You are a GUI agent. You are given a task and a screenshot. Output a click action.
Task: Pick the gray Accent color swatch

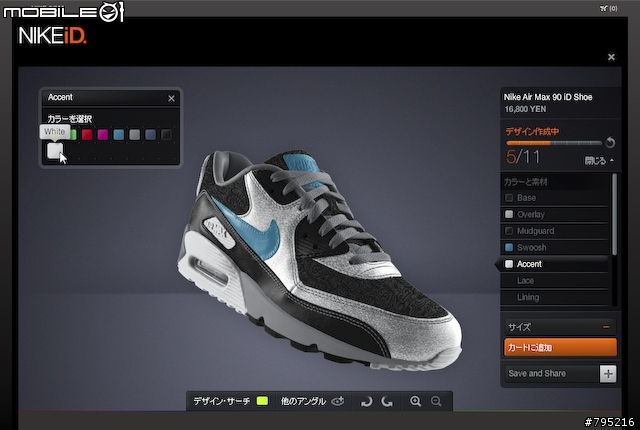point(135,135)
